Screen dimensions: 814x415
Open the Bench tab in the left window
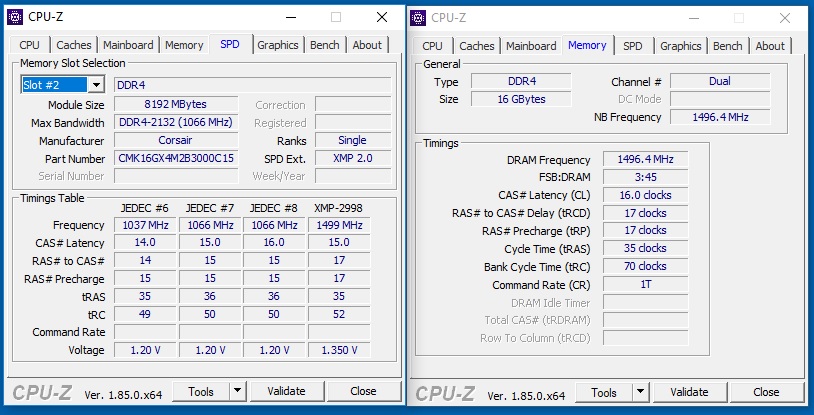324,45
